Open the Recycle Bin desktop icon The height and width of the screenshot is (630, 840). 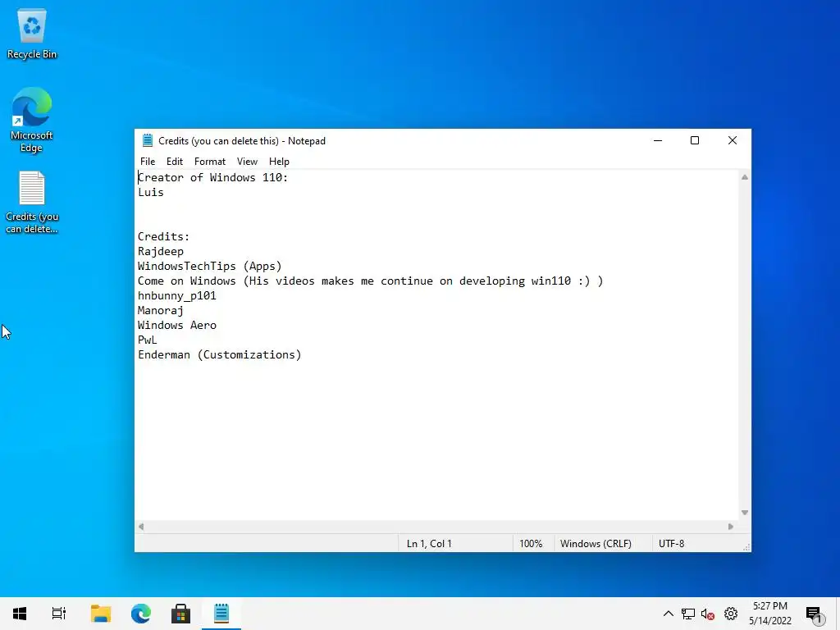pos(32,34)
